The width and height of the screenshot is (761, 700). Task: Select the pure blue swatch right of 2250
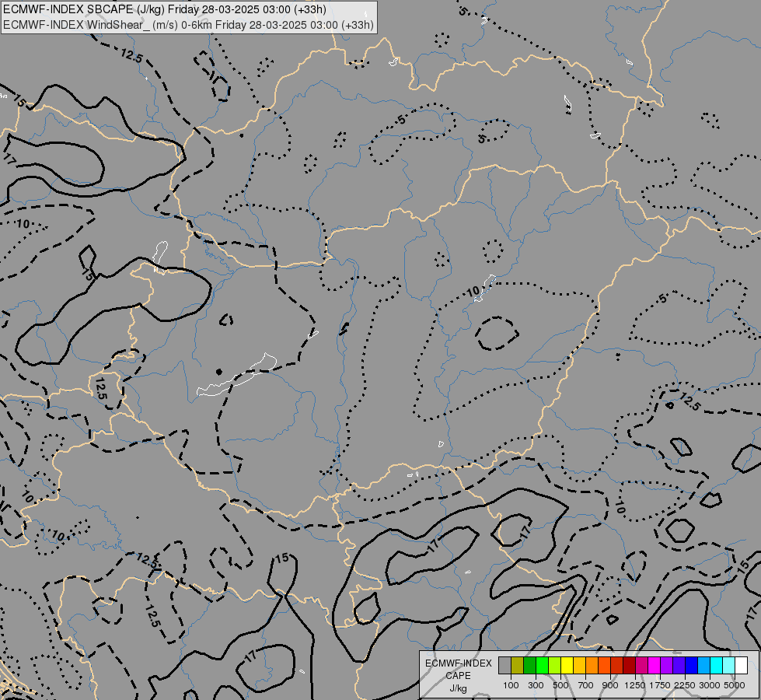[692, 665]
